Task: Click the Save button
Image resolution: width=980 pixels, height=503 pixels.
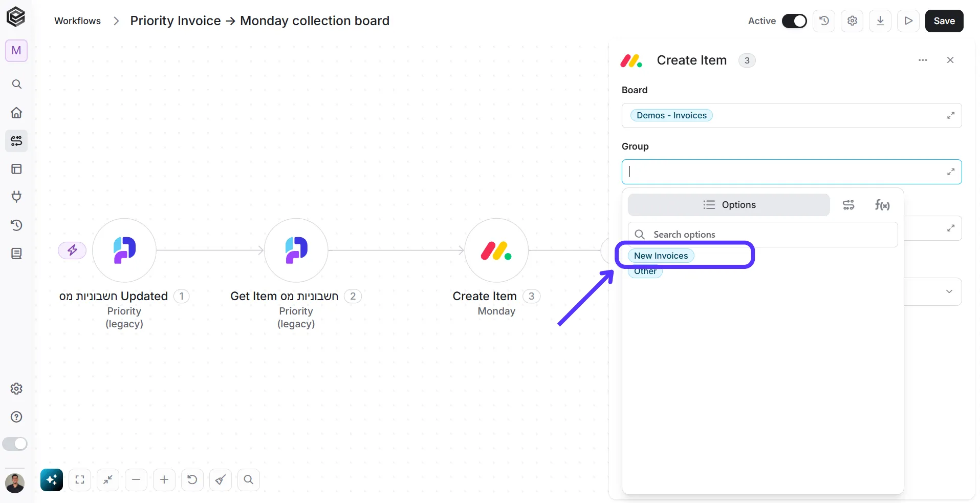Action: pos(944,21)
